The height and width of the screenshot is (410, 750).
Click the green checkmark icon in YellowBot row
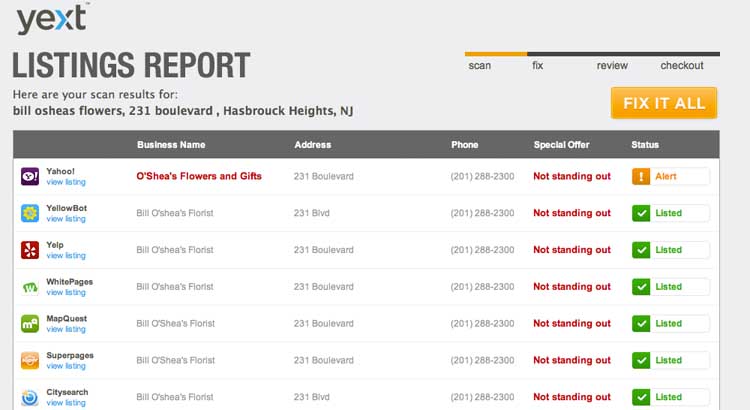pyautogui.click(x=641, y=213)
